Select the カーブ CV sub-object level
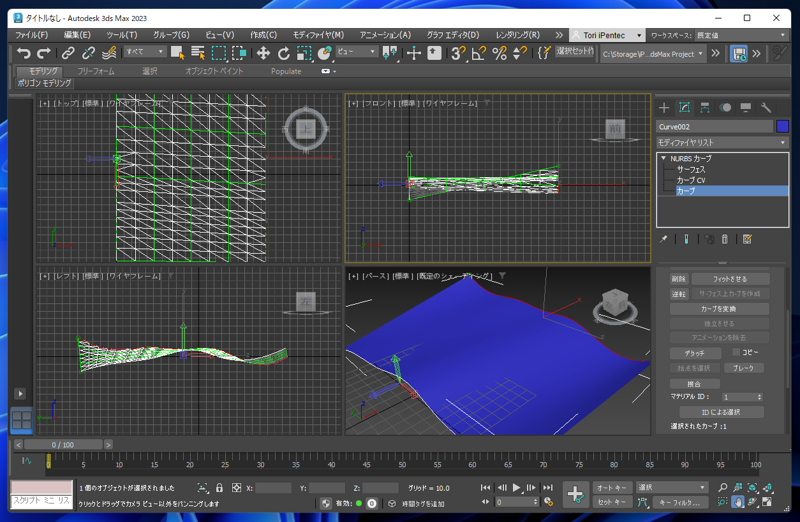800x522 pixels. point(691,180)
